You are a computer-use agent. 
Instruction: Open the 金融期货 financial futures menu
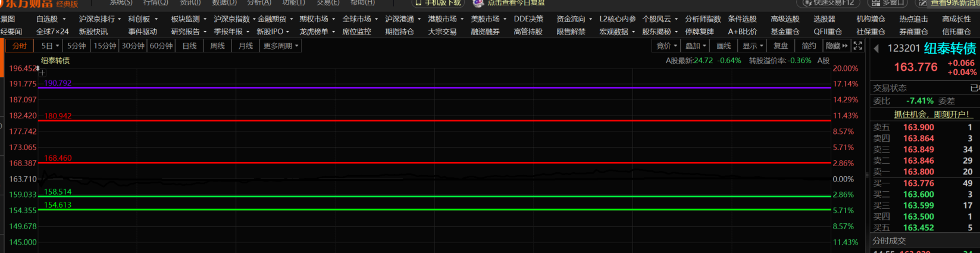275,19
